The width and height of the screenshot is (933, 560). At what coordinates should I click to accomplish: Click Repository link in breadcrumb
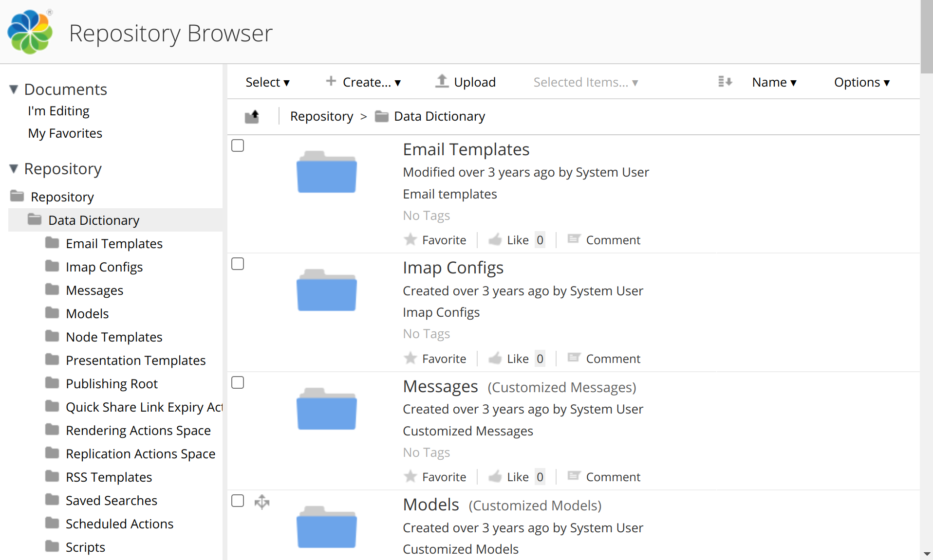pyautogui.click(x=321, y=116)
